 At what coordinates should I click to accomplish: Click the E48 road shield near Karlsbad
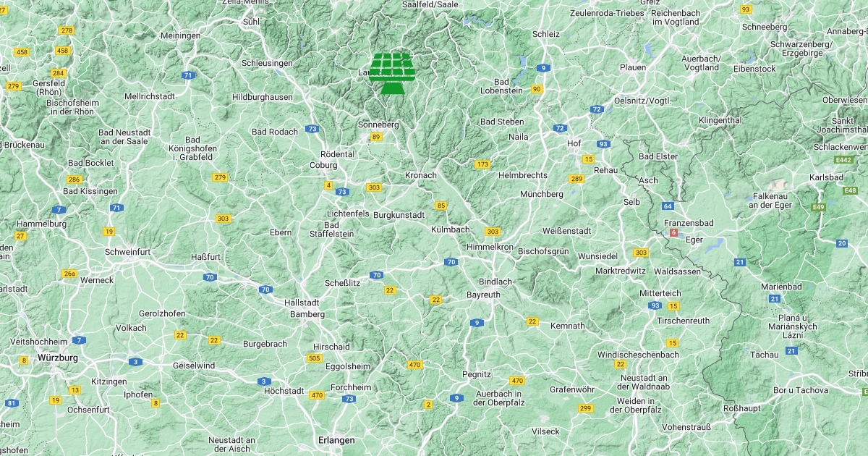(x=851, y=190)
